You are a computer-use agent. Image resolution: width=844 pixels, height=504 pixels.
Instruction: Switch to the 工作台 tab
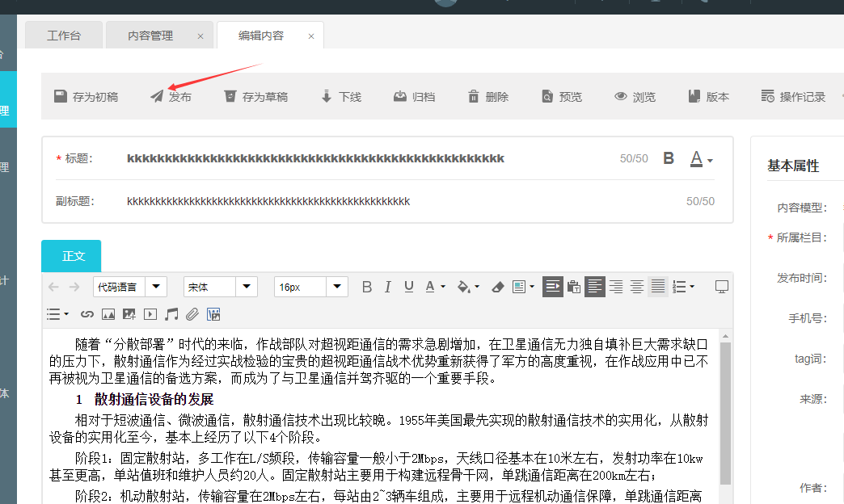[x=64, y=36]
